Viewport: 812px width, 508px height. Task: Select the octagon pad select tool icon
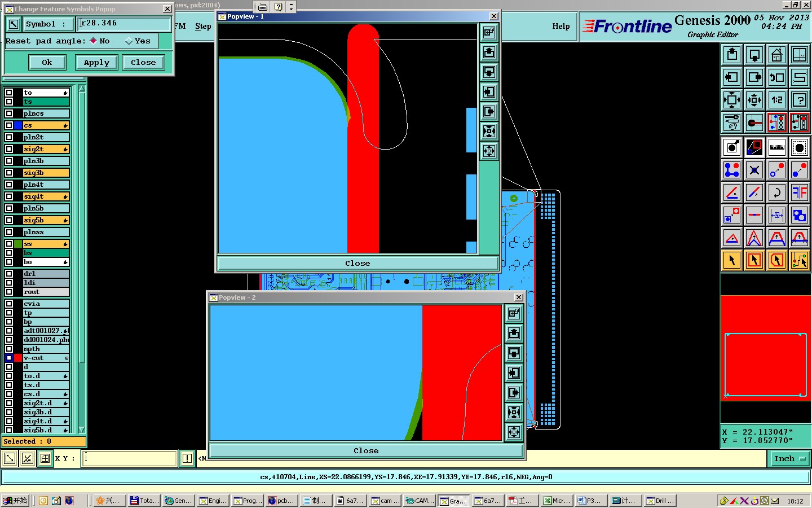coord(800,147)
